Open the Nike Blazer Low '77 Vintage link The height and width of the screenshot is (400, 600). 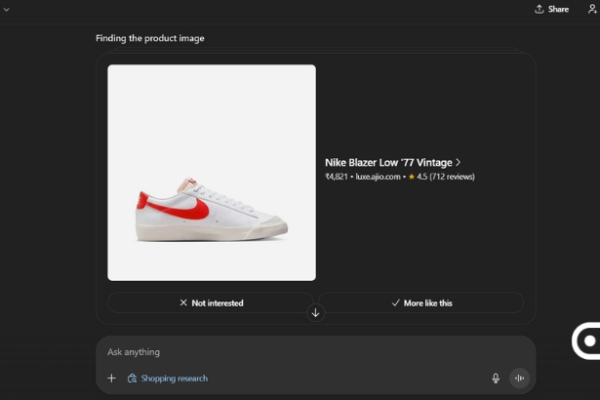tap(388, 162)
